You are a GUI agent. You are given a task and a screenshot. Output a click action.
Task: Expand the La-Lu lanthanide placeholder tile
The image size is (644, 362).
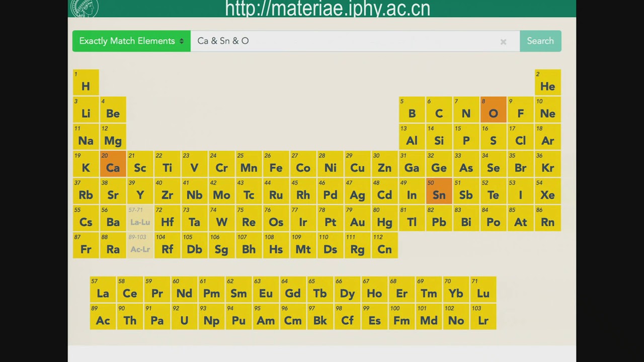click(140, 218)
